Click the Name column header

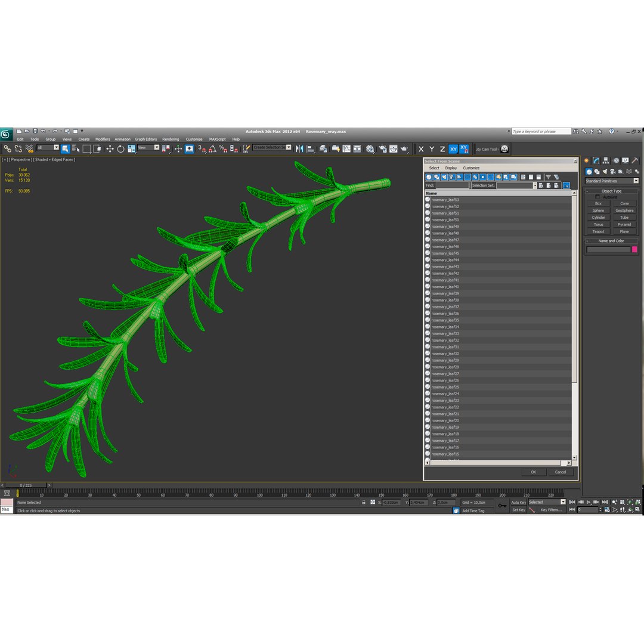498,193
